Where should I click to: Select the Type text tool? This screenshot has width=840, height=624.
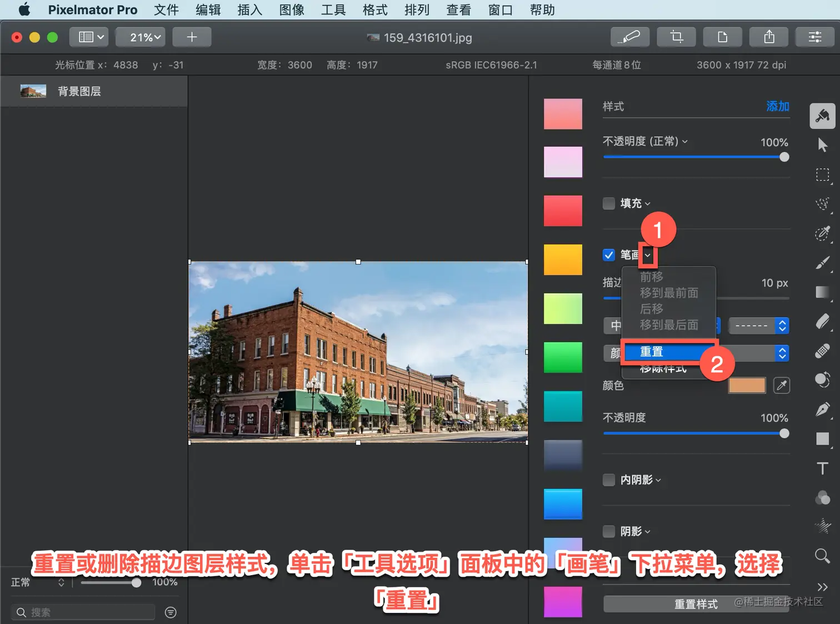pyautogui.click(x=822, y=468)
